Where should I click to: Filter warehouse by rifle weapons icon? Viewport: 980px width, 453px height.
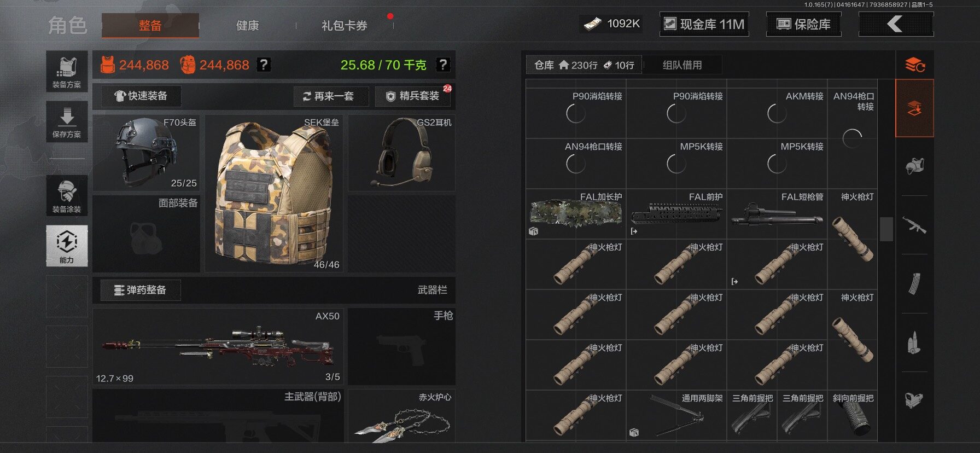[x=914, y=225]
